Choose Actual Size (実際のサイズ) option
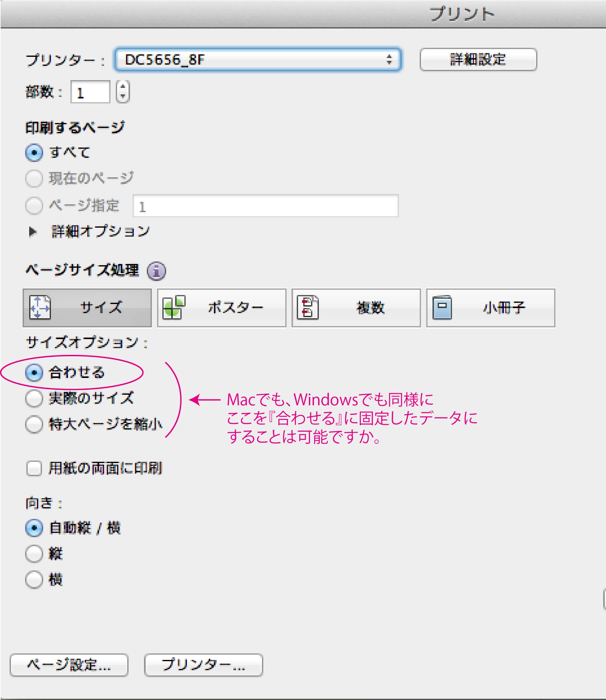Viewport: 606px width, 700px height. (x=34, y=398)
